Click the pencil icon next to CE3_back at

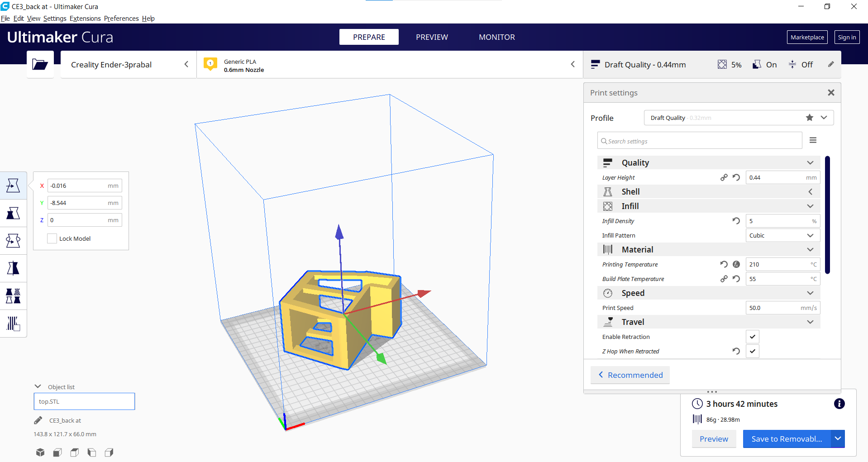click(x=38, y=420)
